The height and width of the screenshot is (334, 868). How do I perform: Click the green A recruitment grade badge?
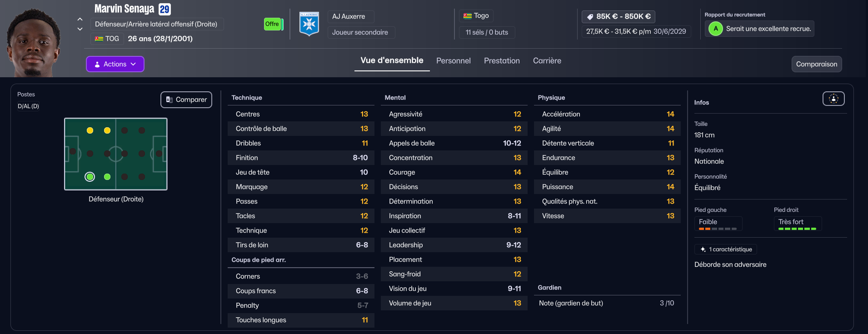point(715,29)
